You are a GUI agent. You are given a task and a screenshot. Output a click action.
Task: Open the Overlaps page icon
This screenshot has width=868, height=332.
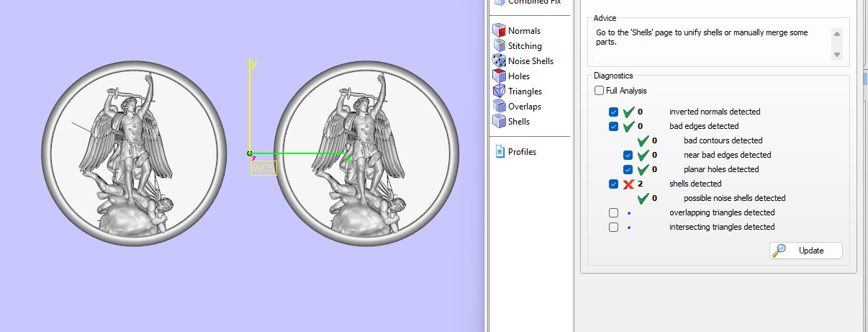pos(499,106)
